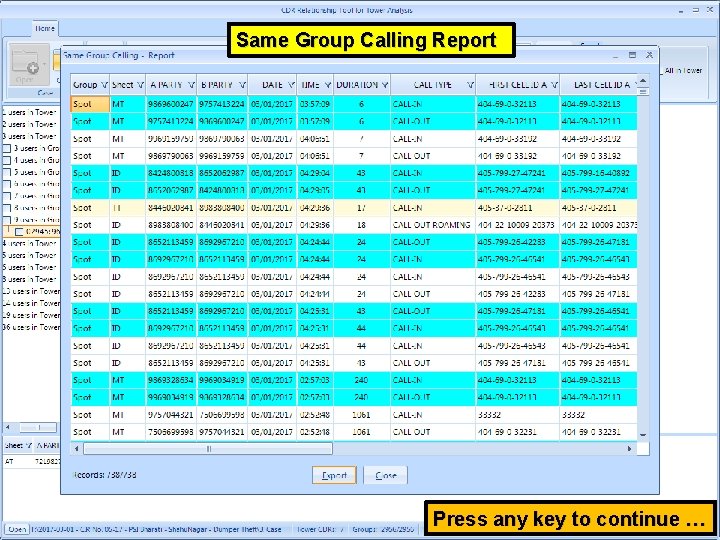Viewport: 720px width, 540px height.
Task: Open the Sheet column filter dropdown
Action: 140,85
